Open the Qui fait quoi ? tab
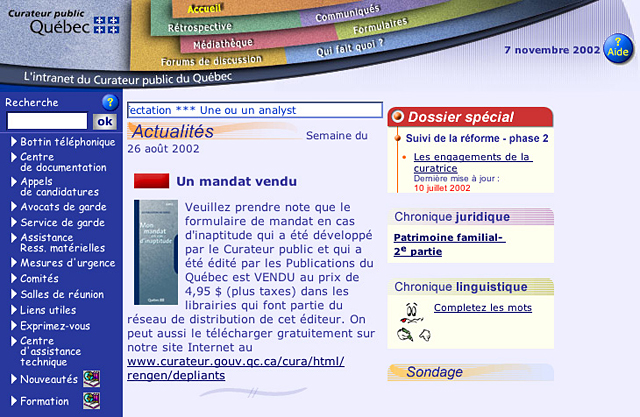This screenshot has height=417, width=640. [x=350, y=47]
